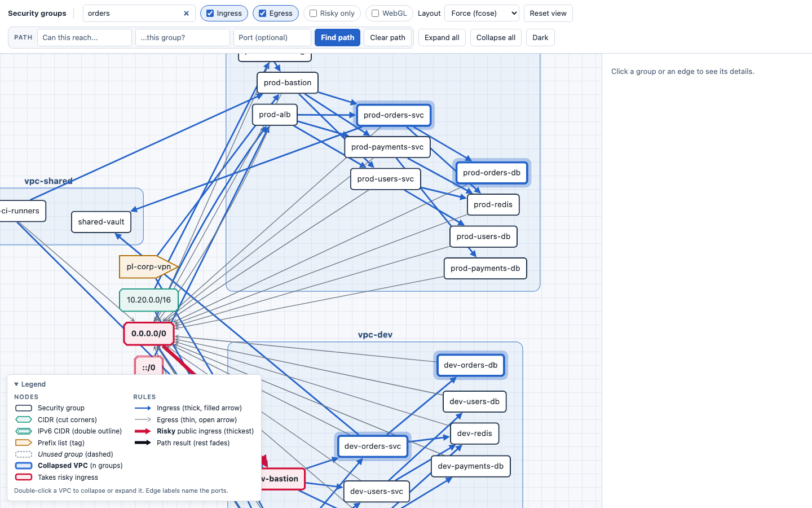Click the Reset view button
812x508 pixels.
pyautogui.click(x=548, y=14)
